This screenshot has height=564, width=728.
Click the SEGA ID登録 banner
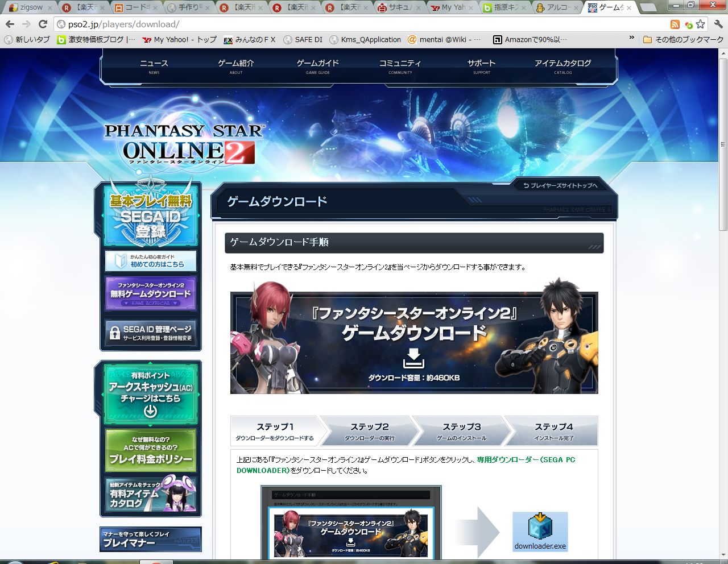[x=151, y=217]
